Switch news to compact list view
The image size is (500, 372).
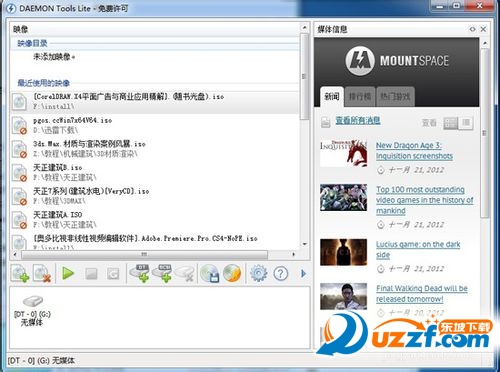[466, 123]
